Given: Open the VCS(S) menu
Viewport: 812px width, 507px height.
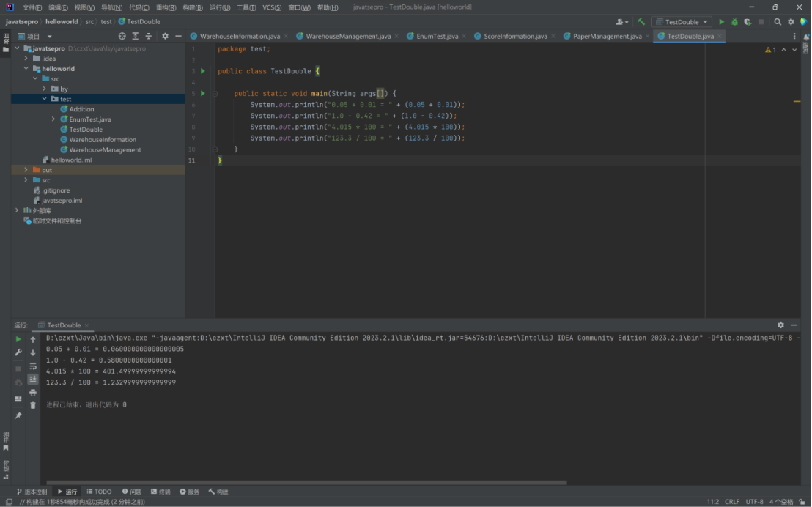Looking at the screenshot, I should coord(271,7).
